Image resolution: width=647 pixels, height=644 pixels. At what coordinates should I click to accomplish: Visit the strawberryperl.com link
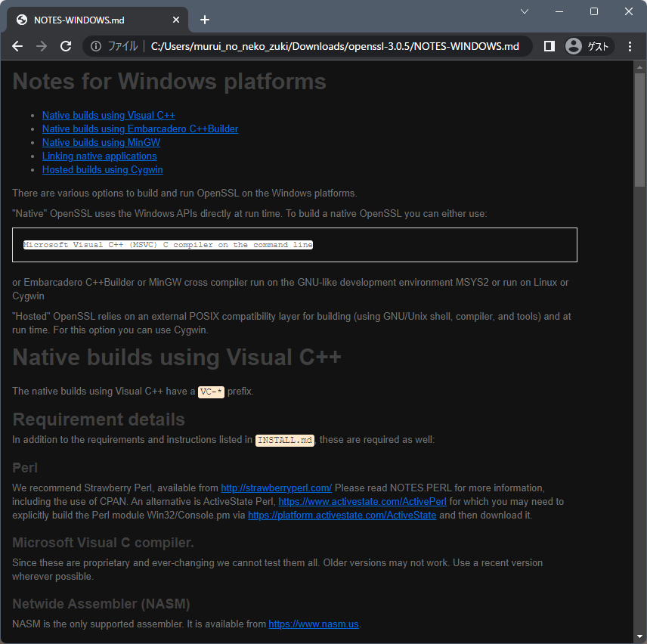click(x=276, y=488)
